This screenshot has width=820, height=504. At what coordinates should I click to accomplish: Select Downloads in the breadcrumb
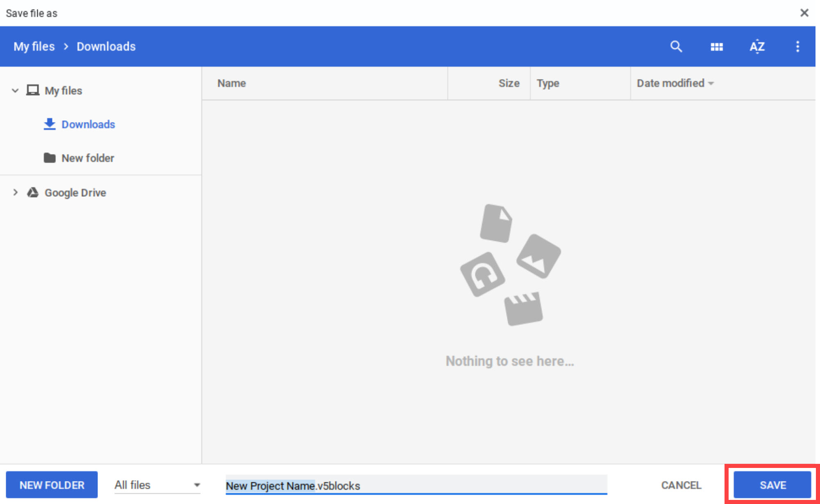[105, 46]
